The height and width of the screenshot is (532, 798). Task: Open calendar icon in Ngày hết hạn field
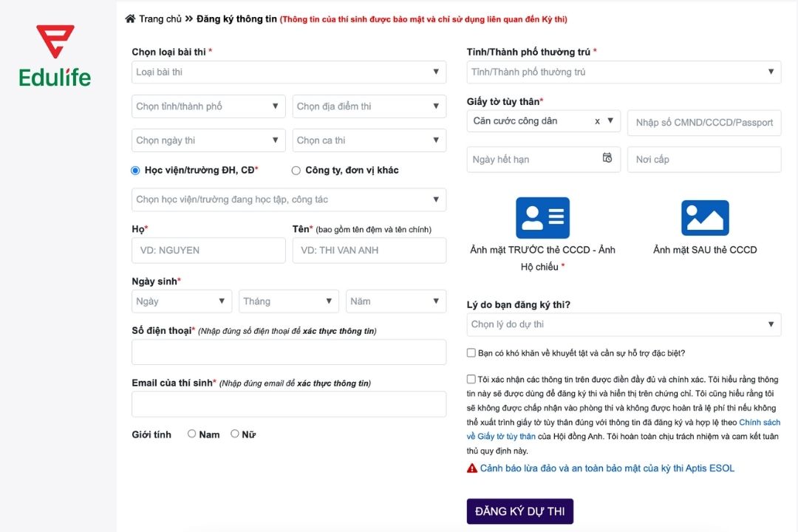pos(607,158)
